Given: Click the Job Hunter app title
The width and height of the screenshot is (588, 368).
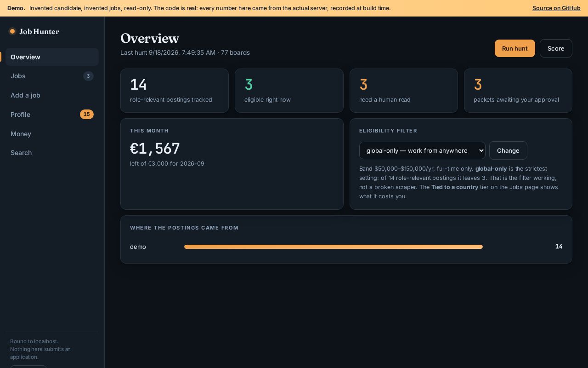Looking at the screenshot, I should 39,31.
